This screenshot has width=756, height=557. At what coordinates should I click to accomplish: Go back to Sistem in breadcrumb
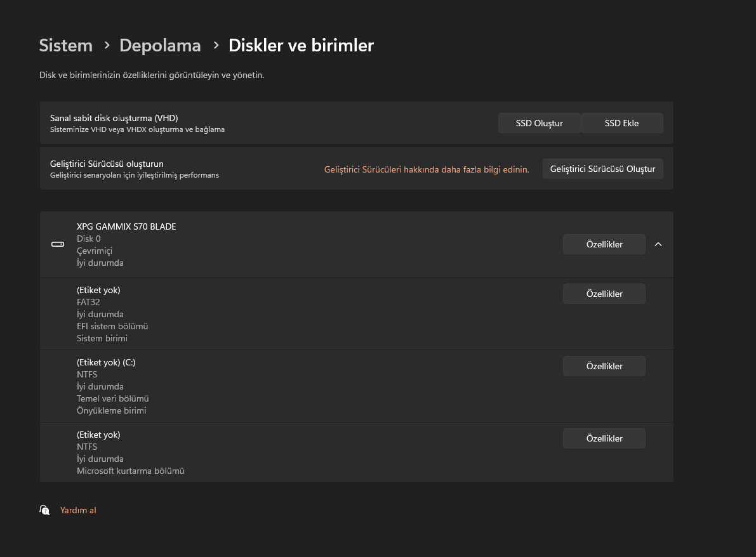(65, 46)
